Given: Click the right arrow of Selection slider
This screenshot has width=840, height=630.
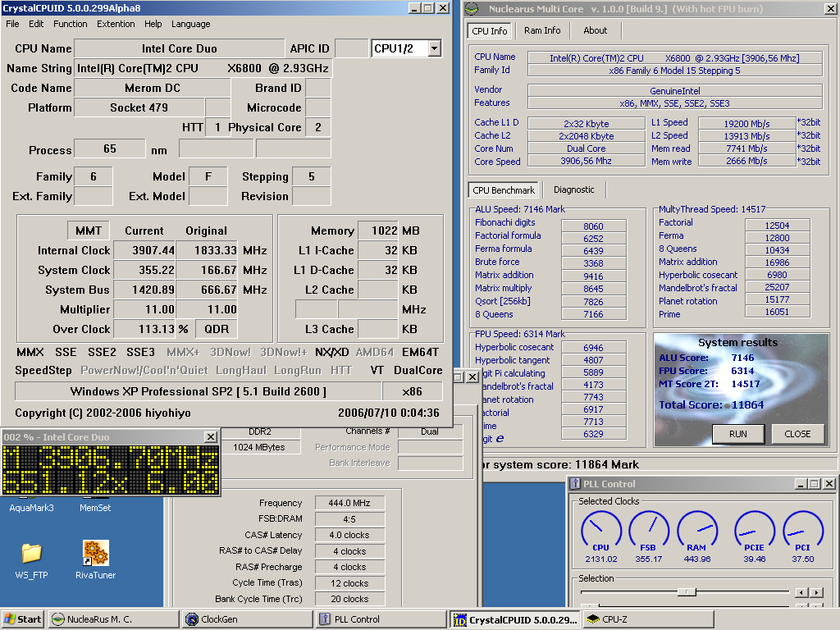Looking at the screenshot, I should 816,592.
